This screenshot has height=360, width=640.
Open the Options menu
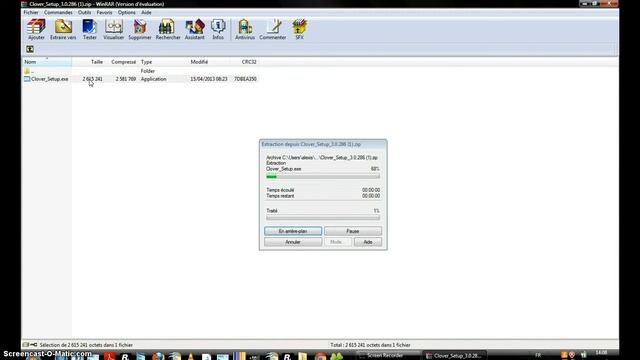click(127, 13)
